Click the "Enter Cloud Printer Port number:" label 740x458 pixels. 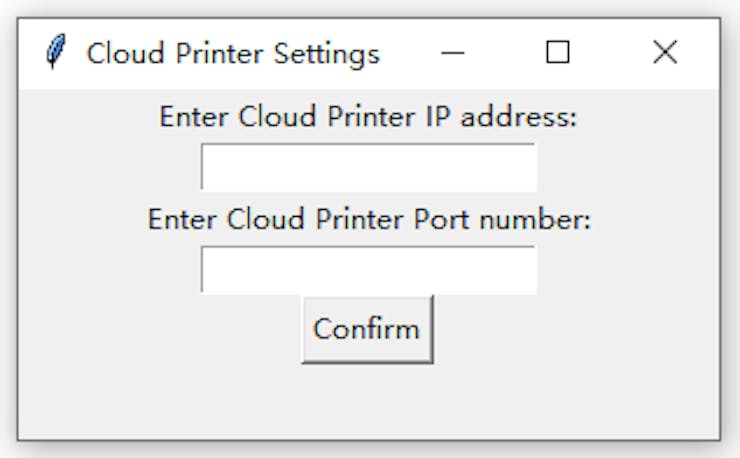pos(369,219)
